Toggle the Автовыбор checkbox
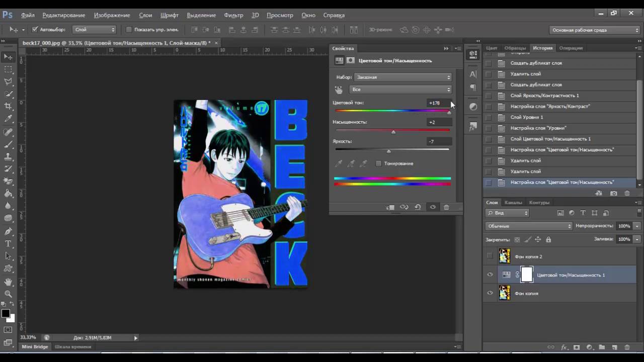Image resolution: width=644 pixels, height=362 pixels. (x=35, y=30)
